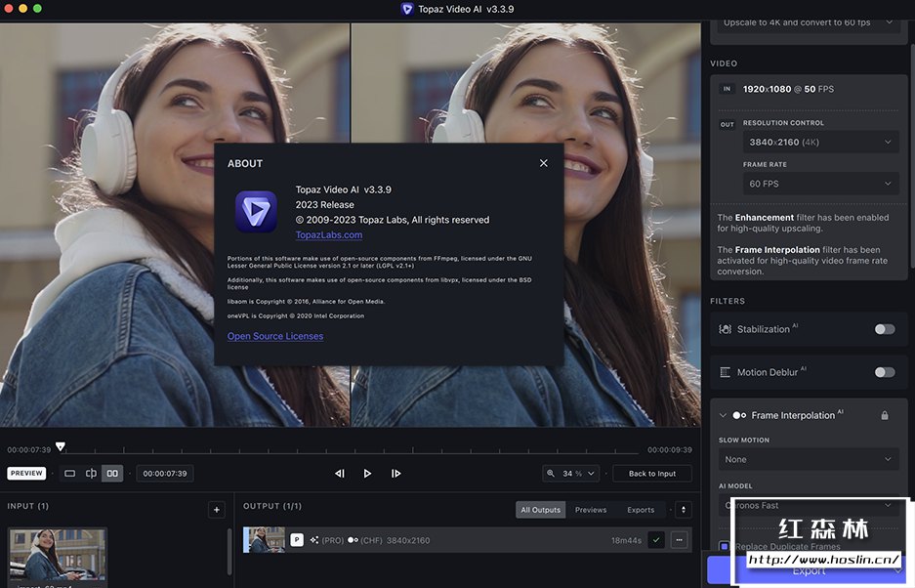This screenshot has width=915, height=588.
Task: Play the video preview
Action: tap(367, 474)
